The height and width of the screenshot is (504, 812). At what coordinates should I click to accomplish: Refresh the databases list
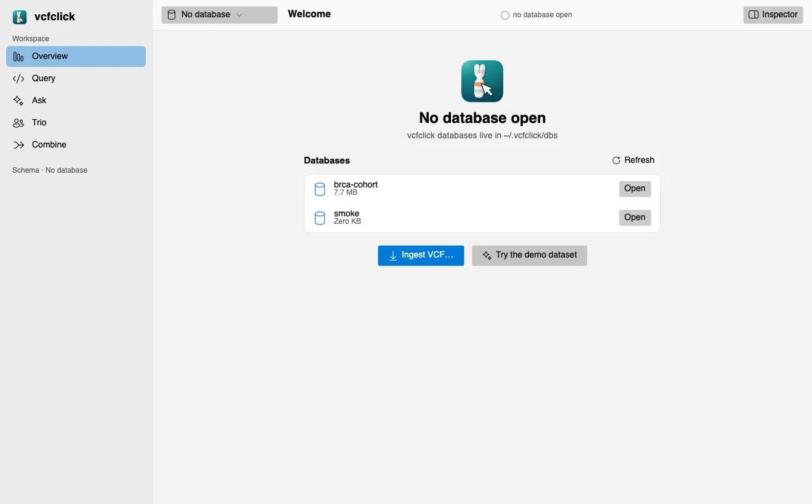tap(633, 160)
